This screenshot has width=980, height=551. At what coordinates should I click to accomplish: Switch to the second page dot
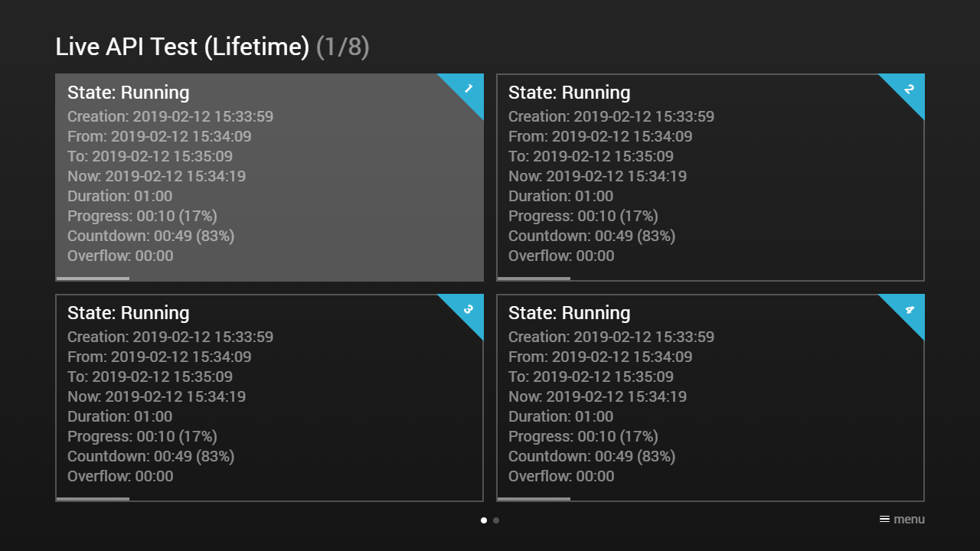click(x=496, y=520)
